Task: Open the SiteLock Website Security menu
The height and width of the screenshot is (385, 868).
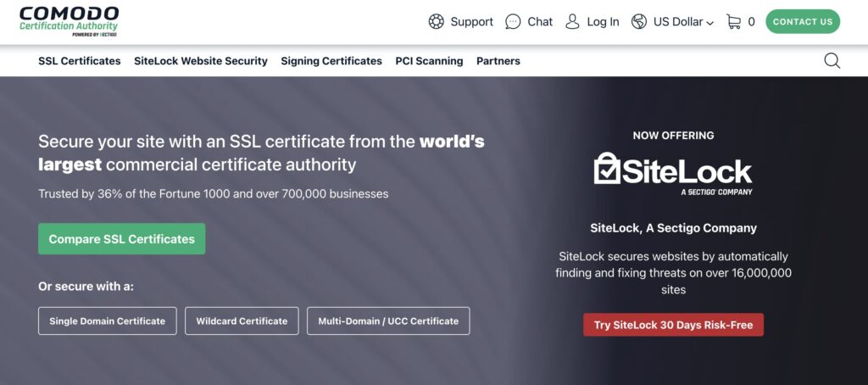Action: click(200, 61)
